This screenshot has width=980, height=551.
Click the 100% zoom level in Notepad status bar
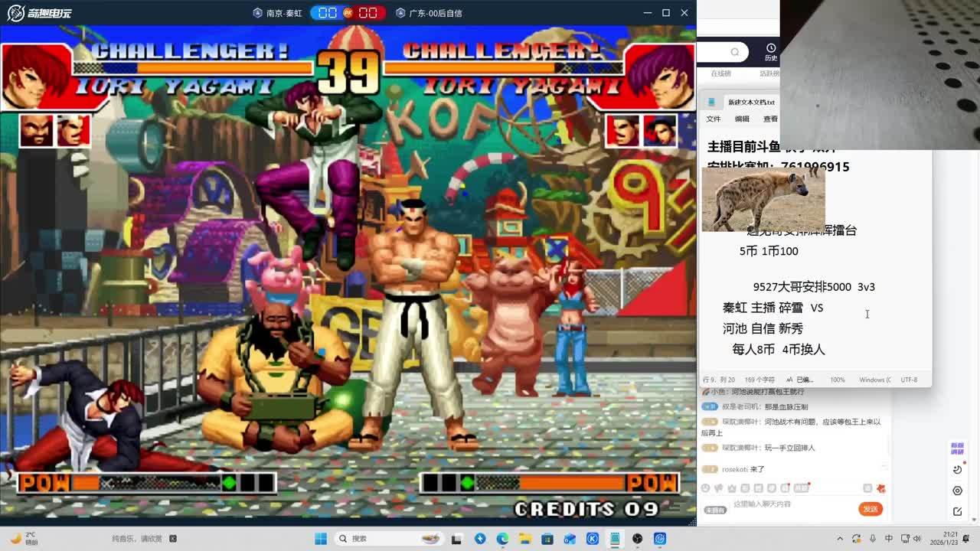pyautogui.click(x=838, y=380)
